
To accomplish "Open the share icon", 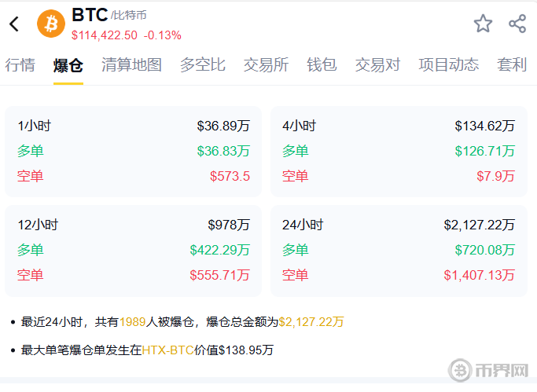I will 517,24.
